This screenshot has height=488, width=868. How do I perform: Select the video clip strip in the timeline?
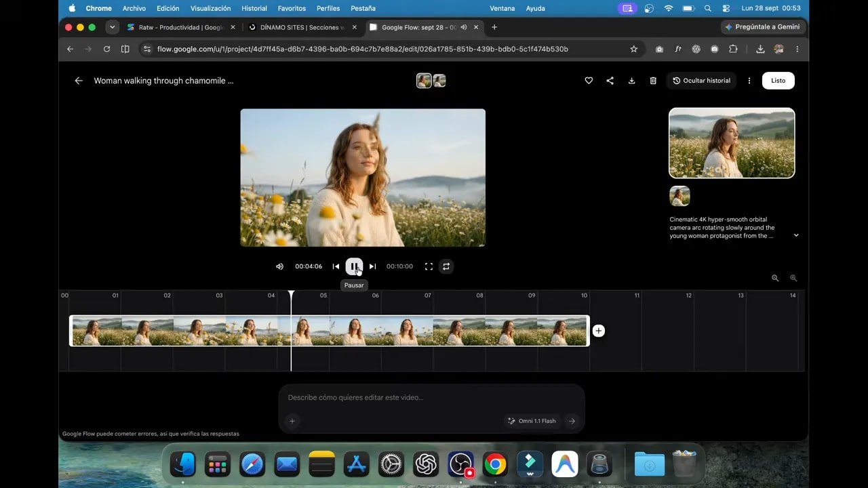tap(330, 331)
